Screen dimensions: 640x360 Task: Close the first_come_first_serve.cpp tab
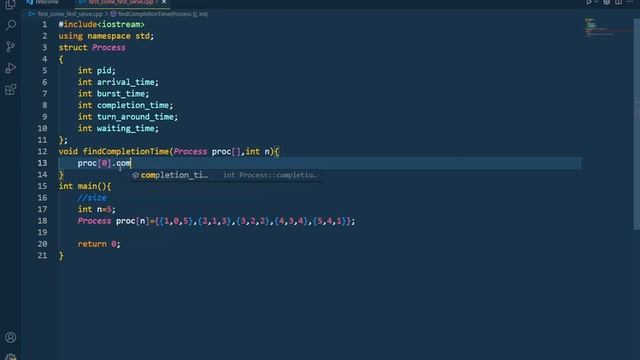(164, 2)
